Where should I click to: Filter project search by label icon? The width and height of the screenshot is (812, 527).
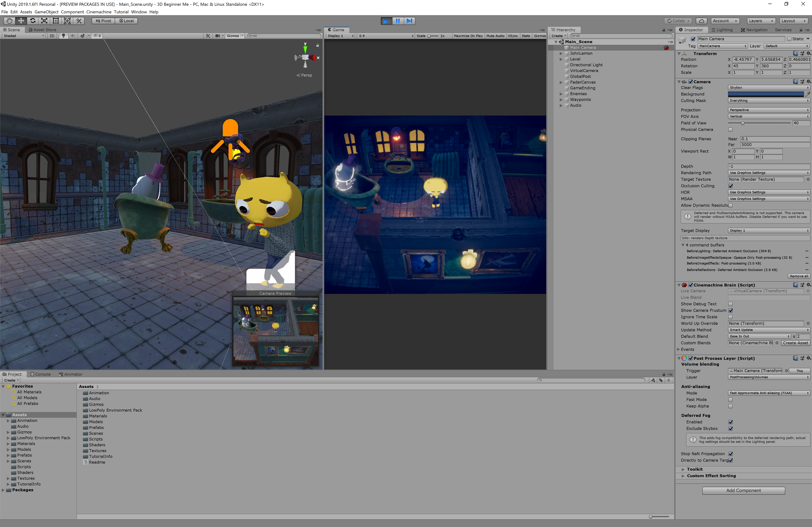[661, 380]
